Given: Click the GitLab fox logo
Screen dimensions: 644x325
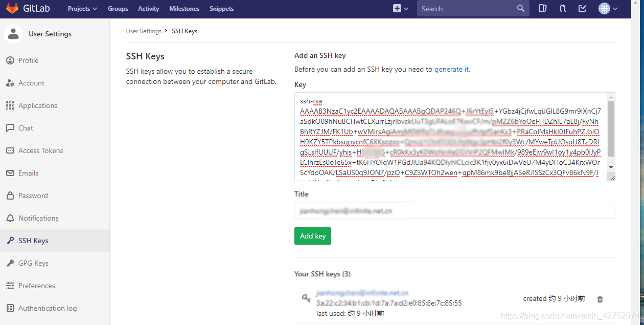Looking at the screenshot, I should (12, 8).
